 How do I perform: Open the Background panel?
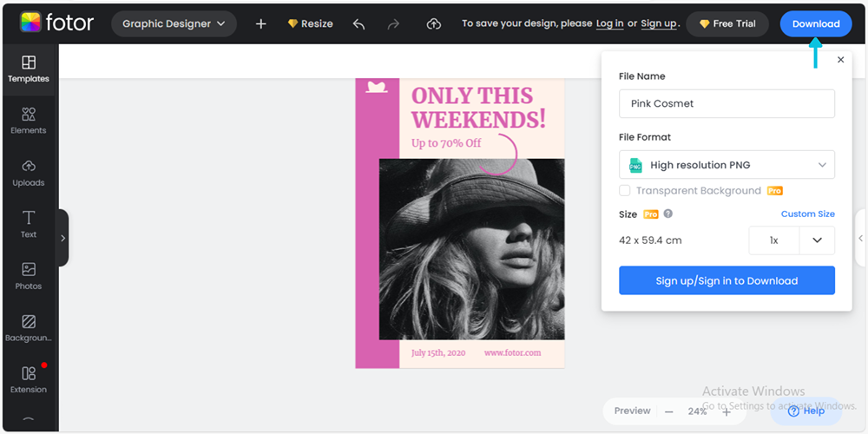(29, 328)
